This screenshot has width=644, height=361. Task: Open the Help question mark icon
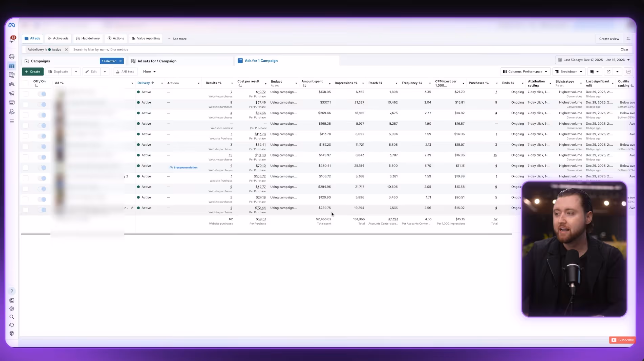pyautogui.click(x=12, y=291)
